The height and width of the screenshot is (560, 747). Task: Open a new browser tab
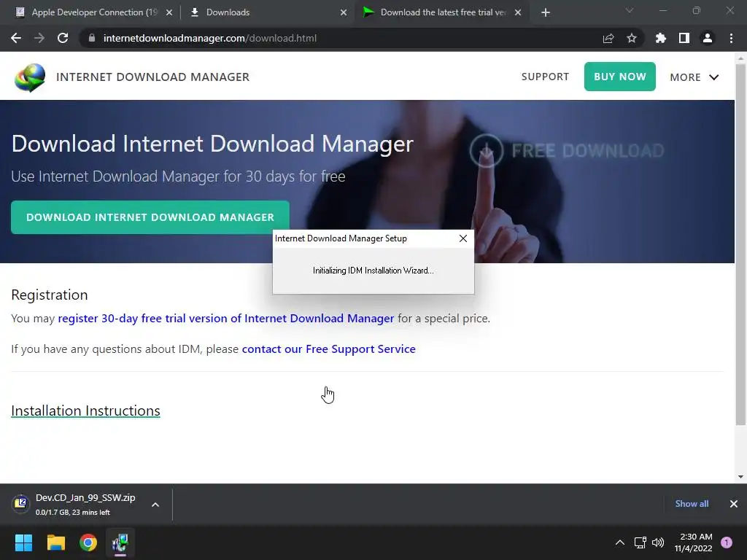pos(546,12)
